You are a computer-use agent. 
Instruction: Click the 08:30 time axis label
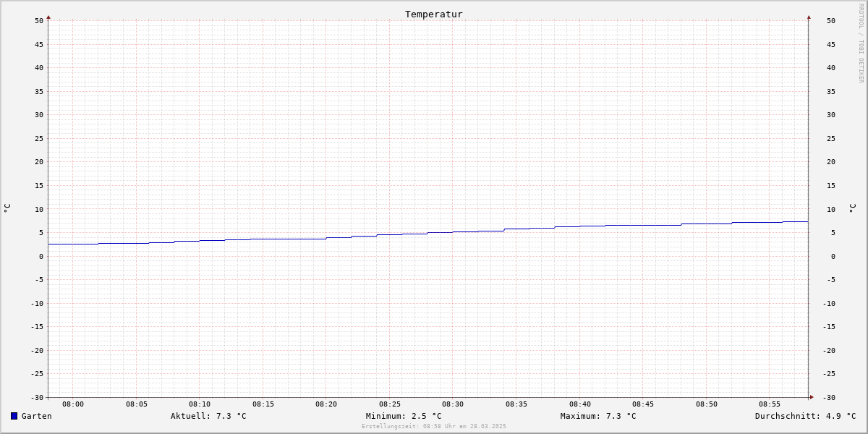[453, 404]
